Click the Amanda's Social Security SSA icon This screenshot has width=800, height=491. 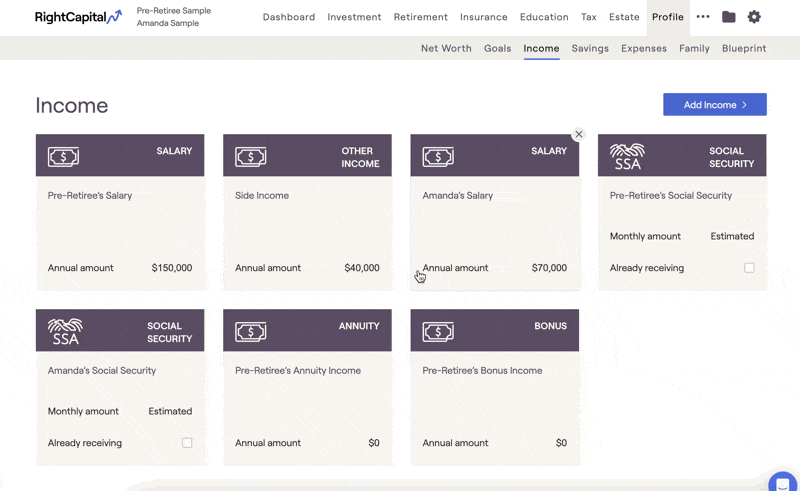65,331
